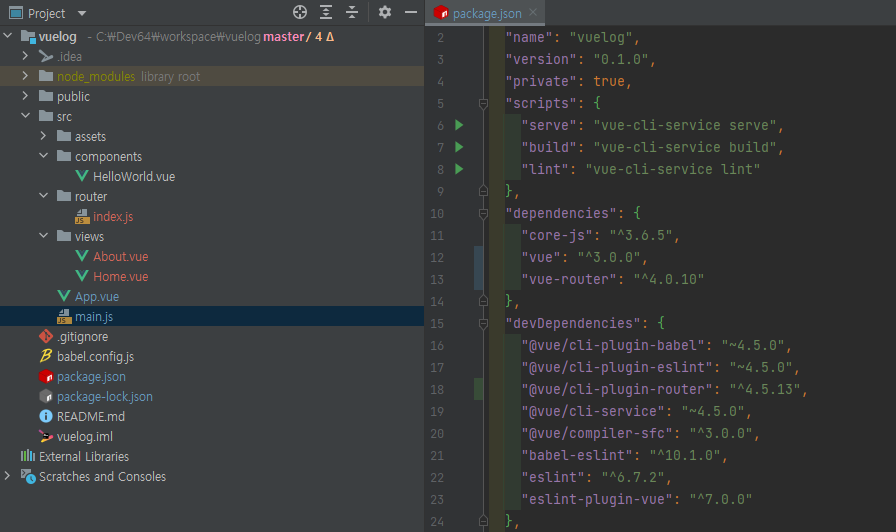Select HelloWorld.vue in the tree
This screenshot has height=532, width=896.
[x=134, y=177]
